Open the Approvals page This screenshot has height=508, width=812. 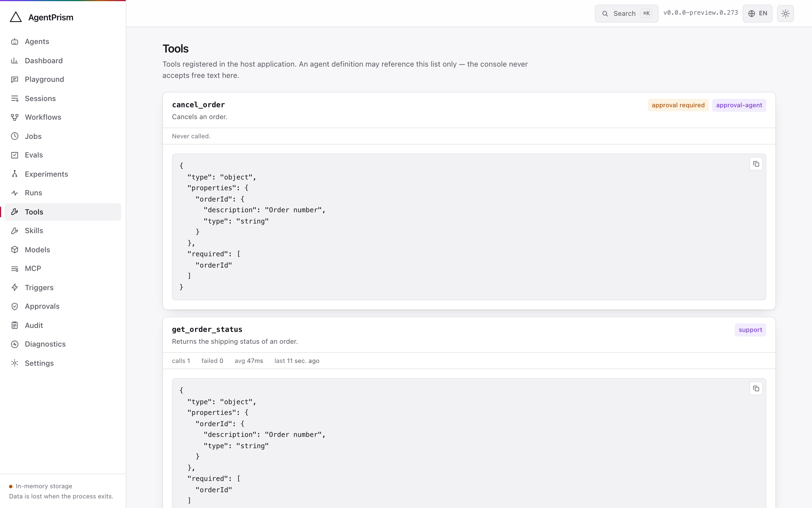tap(63, 306)
